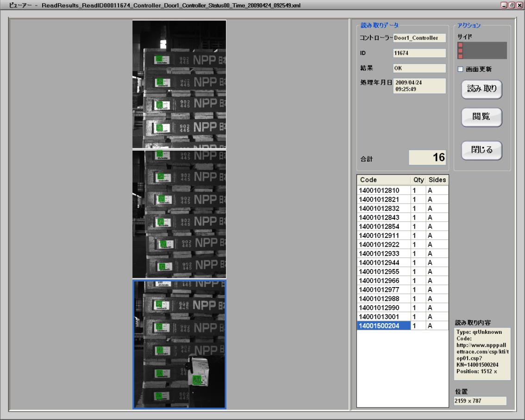Select row with code 14001012843
This screenshot has width=525, height=420.
[402, 217]
